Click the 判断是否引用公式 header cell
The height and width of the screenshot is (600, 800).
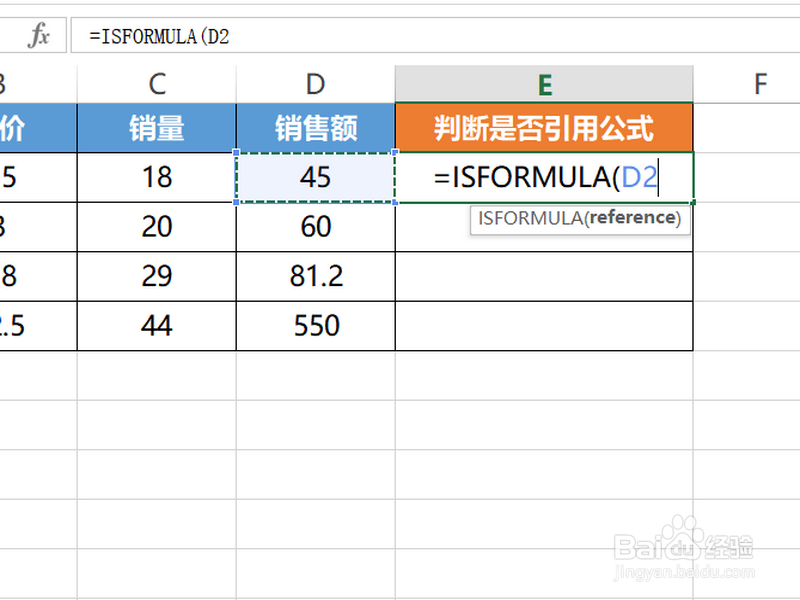tap(544, 128)
